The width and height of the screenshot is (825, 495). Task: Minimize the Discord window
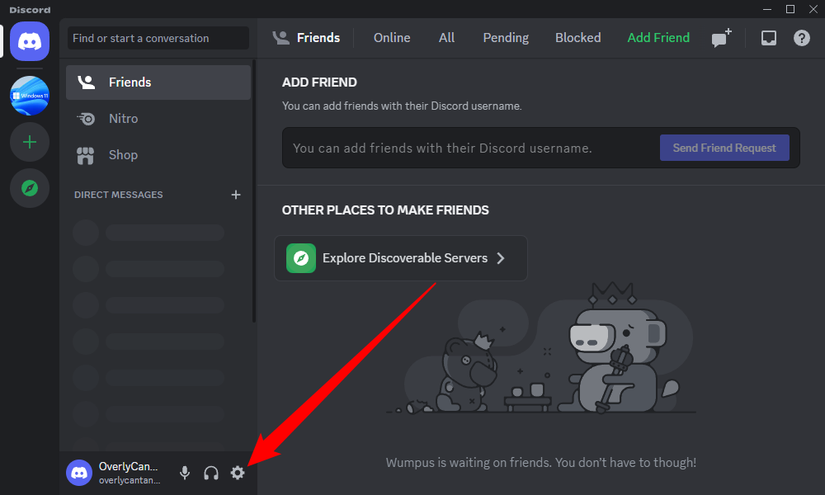767,9
